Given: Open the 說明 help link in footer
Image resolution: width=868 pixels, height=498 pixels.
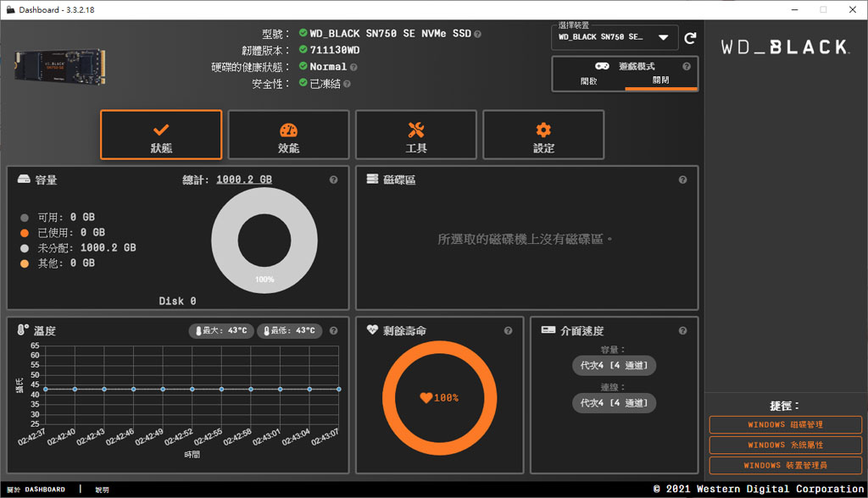Looking at the screenshot, I should coord(102,490).
